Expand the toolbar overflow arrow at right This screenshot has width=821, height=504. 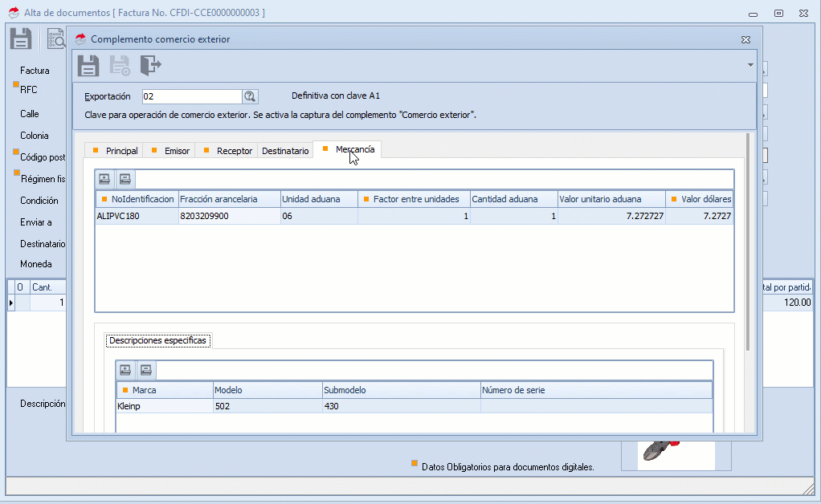coord(750,65)
